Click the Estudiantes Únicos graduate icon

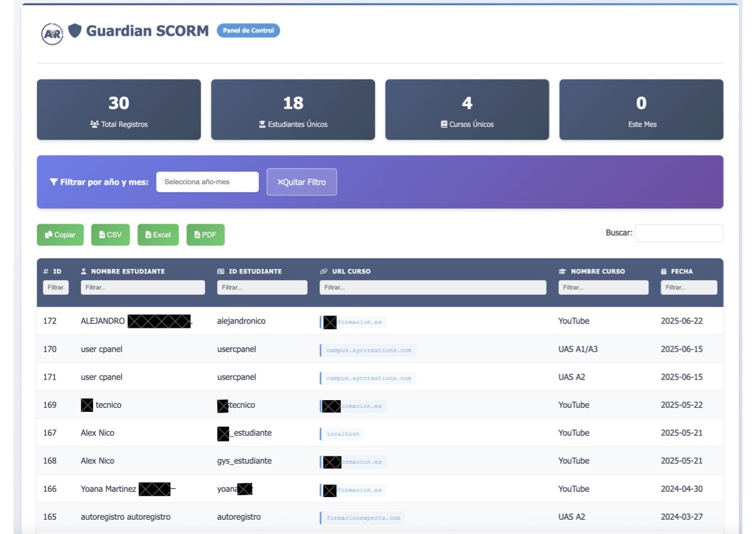262,124
